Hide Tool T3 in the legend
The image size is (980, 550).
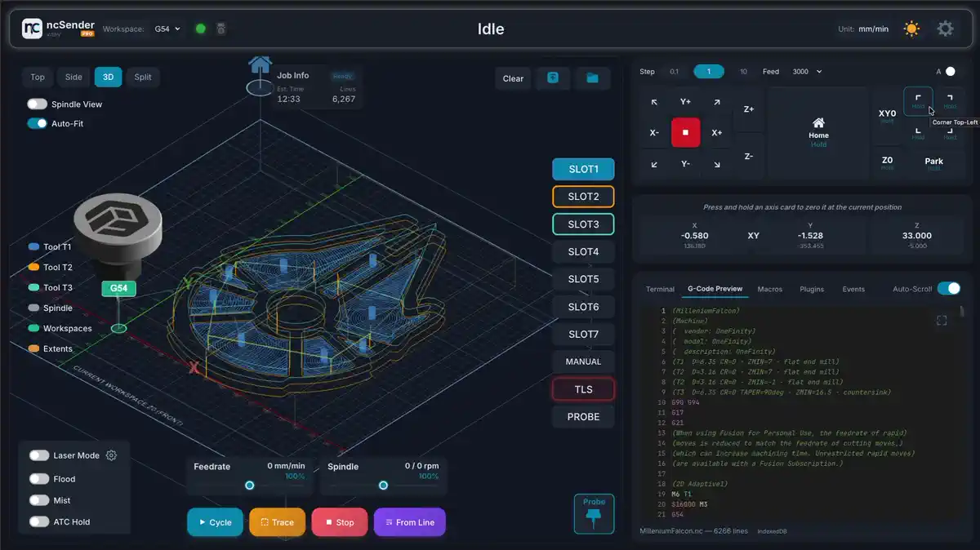pos(51,287)
